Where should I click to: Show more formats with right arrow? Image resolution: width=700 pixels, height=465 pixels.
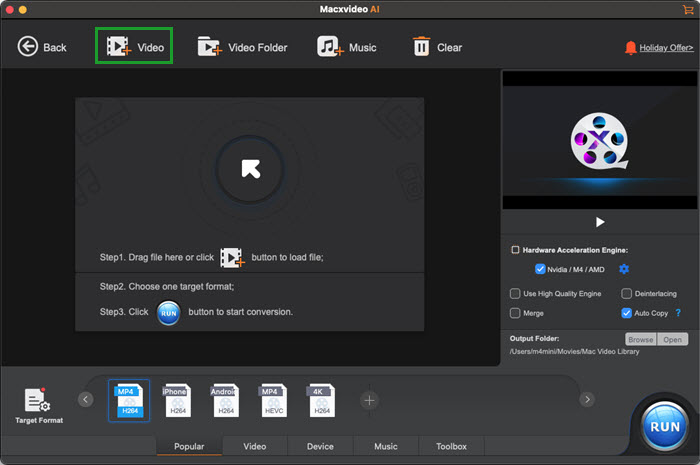tap(588, 399)
